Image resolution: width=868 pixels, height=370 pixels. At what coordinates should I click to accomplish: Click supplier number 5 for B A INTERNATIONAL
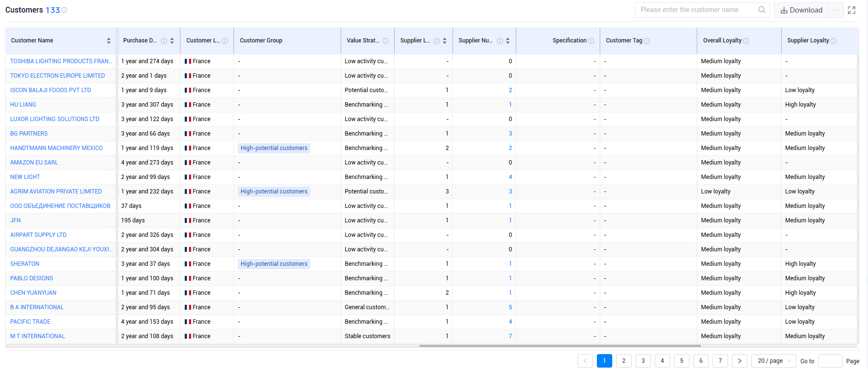510,307
